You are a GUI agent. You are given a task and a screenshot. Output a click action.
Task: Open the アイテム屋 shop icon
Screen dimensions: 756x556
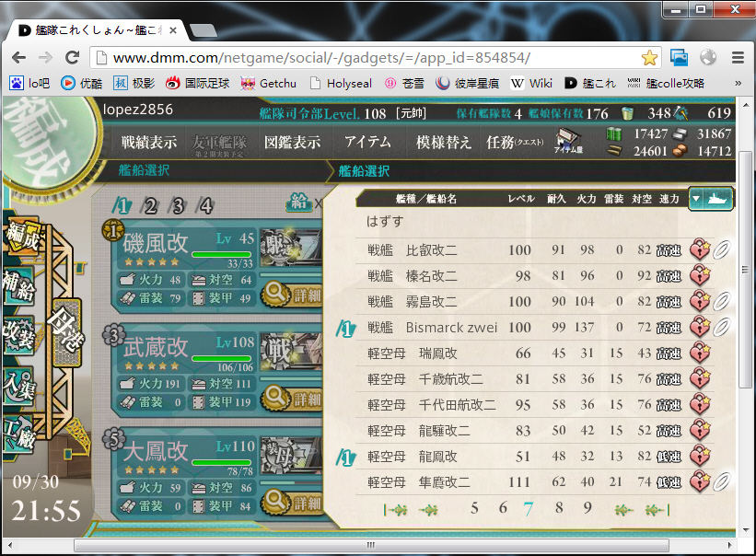(x=568, y=141)
